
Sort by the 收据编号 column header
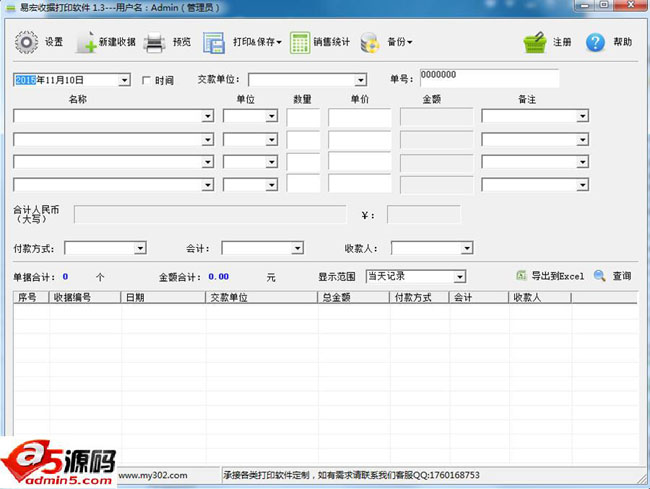[85, 297]
